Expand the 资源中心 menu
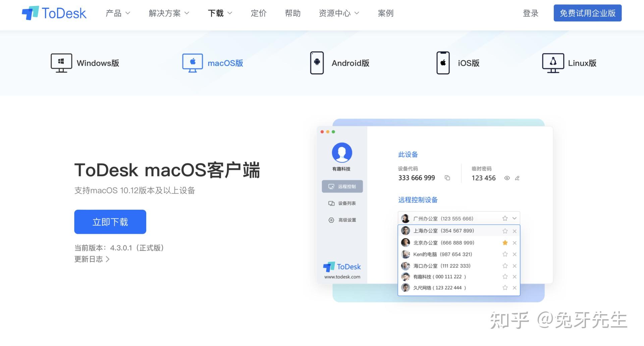 coord(339,13)
